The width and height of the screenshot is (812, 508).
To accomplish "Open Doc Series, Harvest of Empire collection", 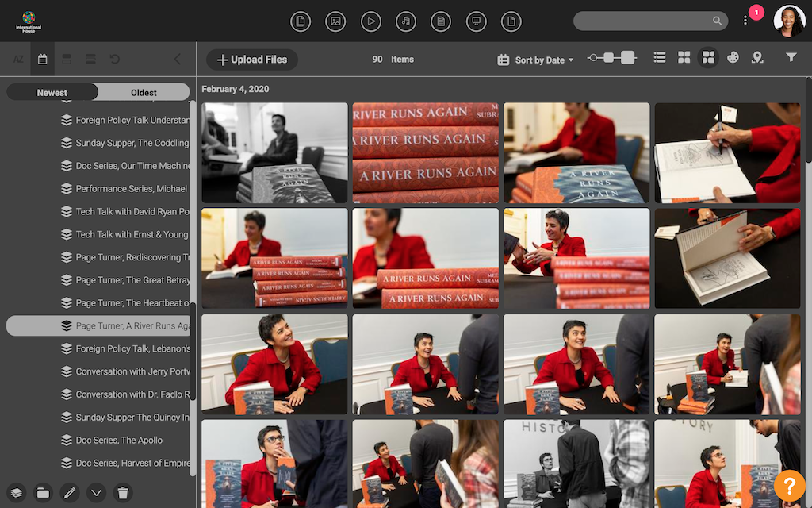I will (x=124, y=463).
